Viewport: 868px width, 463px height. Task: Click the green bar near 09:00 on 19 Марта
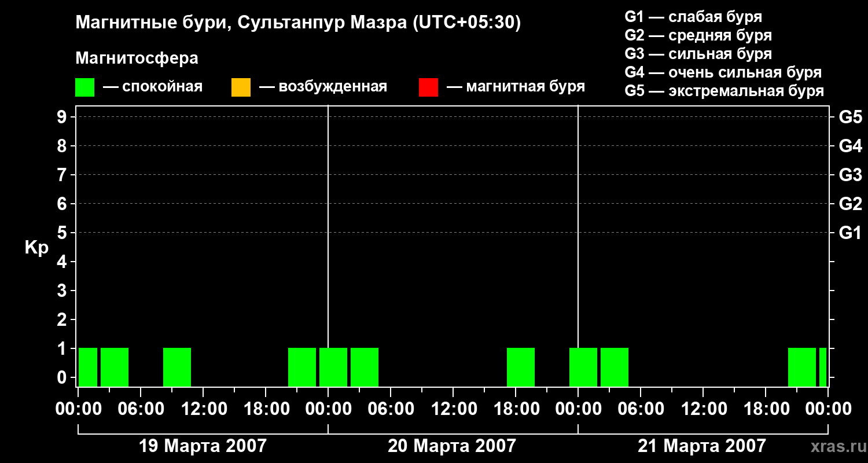point(177,367)
